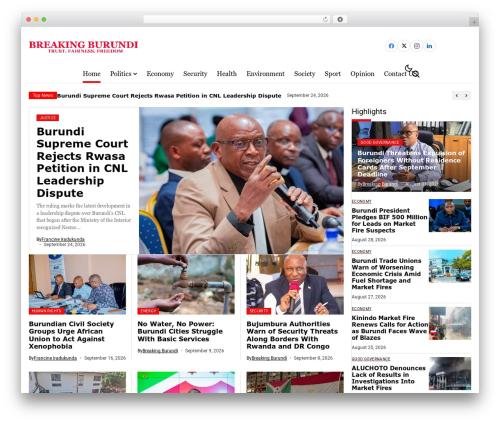This screenshot has height=423, width=500.
Task: Open the Economy menu item
Action: click(160, 74)
